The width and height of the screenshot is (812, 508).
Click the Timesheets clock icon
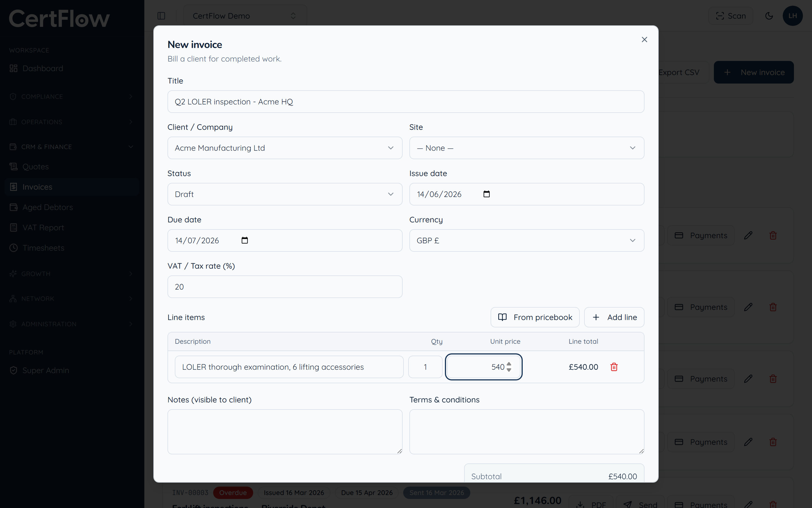click(14, 248)
